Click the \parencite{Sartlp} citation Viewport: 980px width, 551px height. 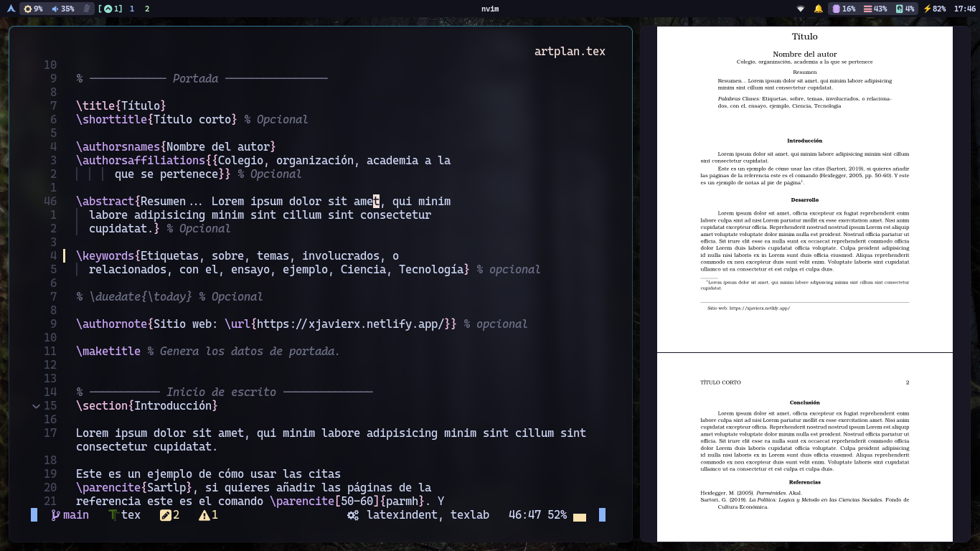pos(134,488)
